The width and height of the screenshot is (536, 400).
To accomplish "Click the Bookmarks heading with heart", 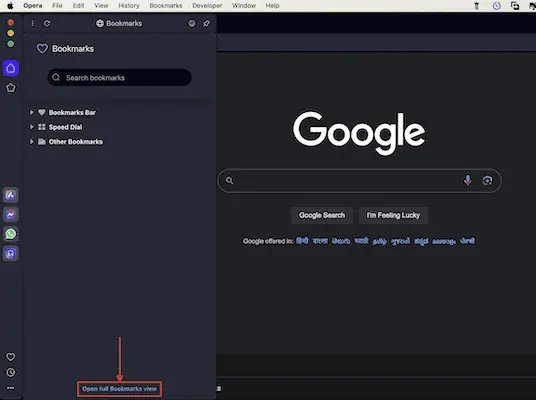I will (65, 49).
